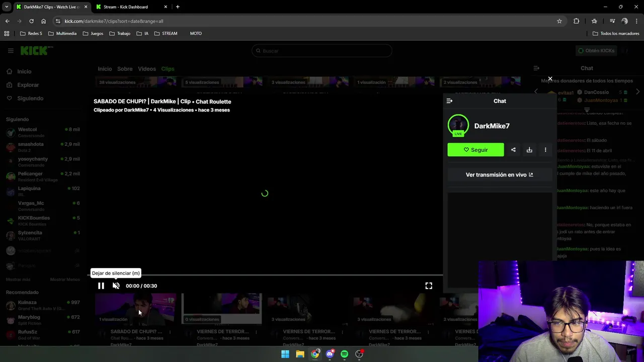This screenshot has width=644, height=362.
Task: Share the clip via share icon
Action: 513,150
